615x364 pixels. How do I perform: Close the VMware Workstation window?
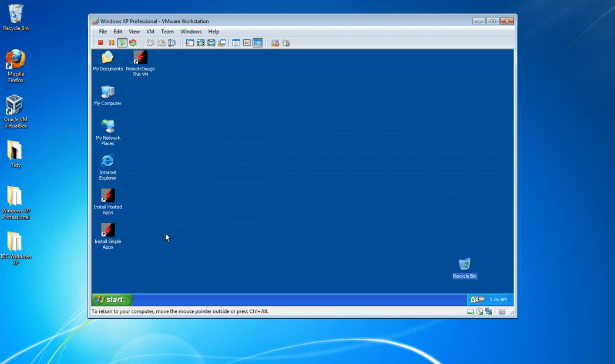(507, 21)
